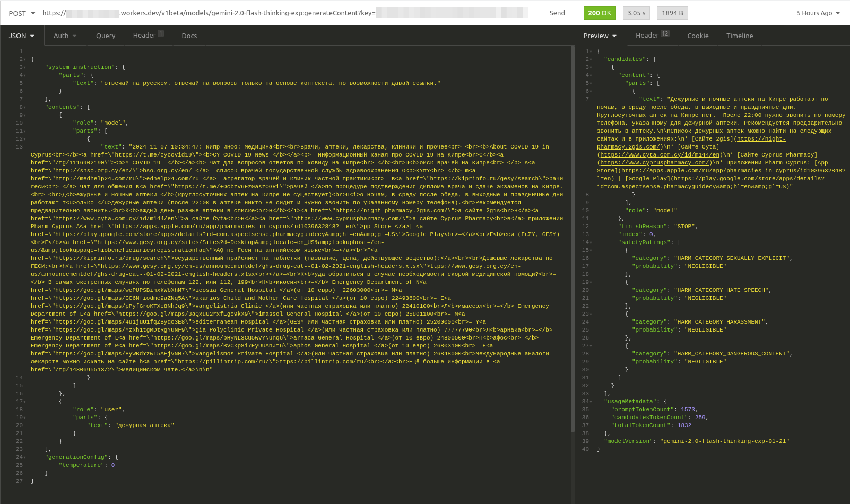Click the request editor vertical scrollbar
The image size is (850, 504).
coord(573,239)
